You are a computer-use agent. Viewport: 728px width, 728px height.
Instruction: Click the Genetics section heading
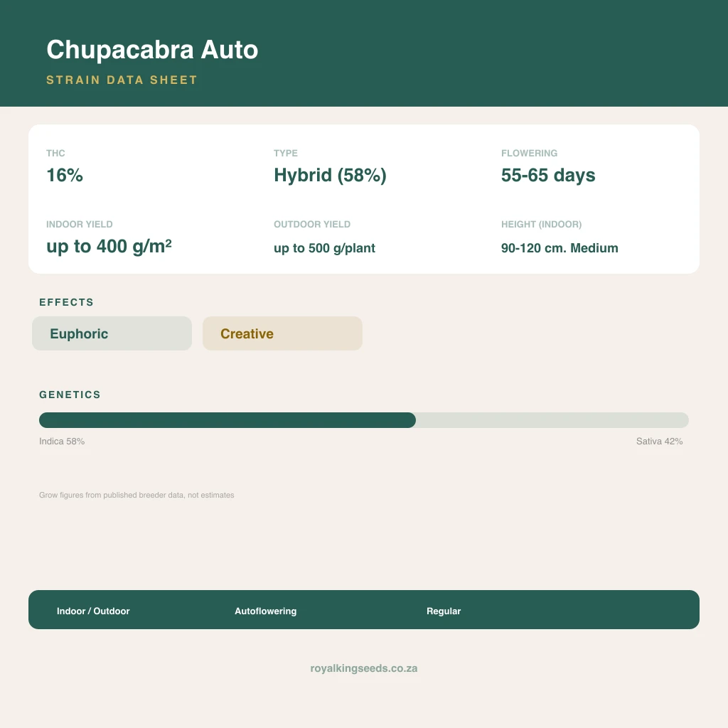pyautogui.click(x=70, y=395)
